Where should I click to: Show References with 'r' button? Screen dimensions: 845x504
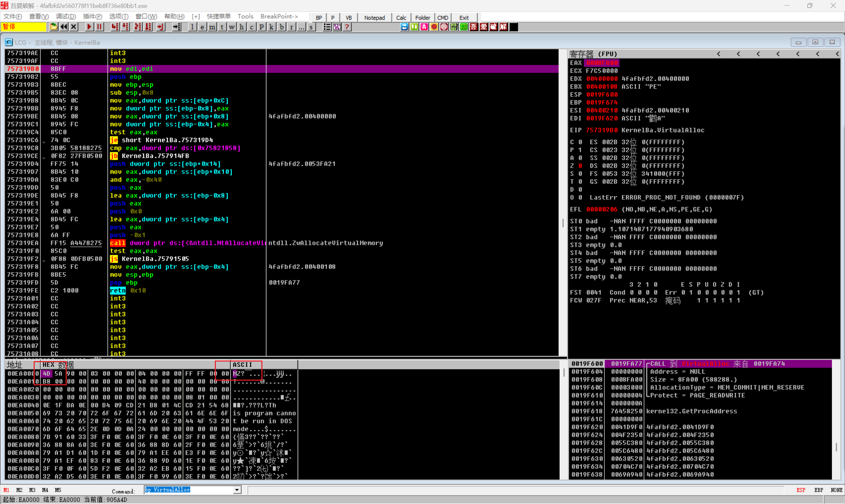click(x=291, y=27)
